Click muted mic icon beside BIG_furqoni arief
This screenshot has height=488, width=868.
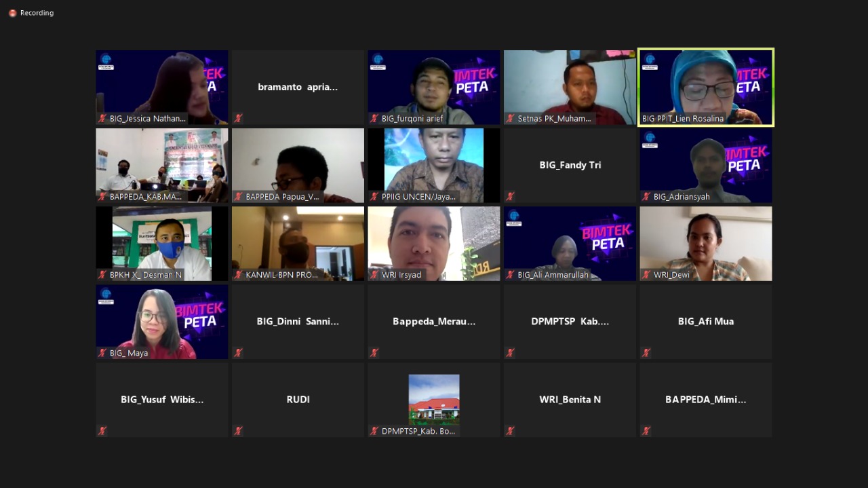(374, 118)
